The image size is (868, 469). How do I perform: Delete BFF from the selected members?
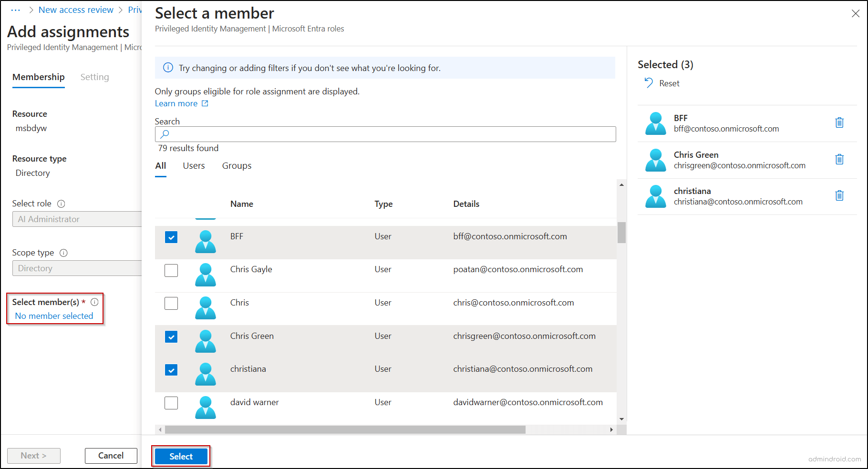[x=839, y=122]
